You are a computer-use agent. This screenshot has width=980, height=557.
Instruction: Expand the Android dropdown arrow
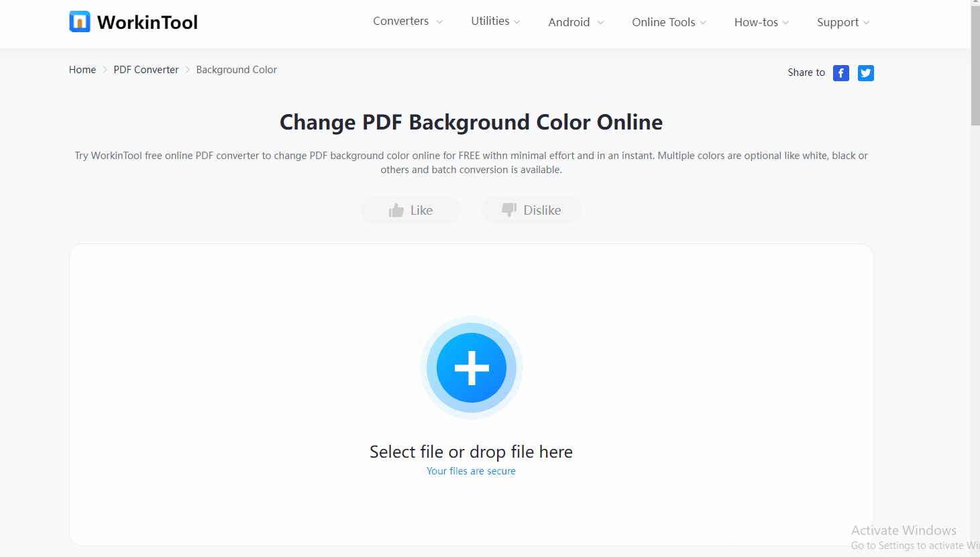tap(600, 23)
